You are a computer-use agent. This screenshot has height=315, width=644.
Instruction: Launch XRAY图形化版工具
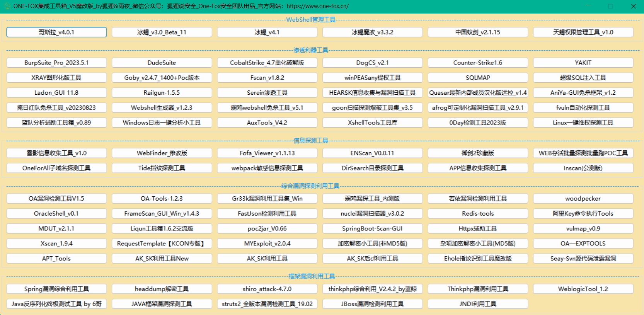[x=56, y=78]
